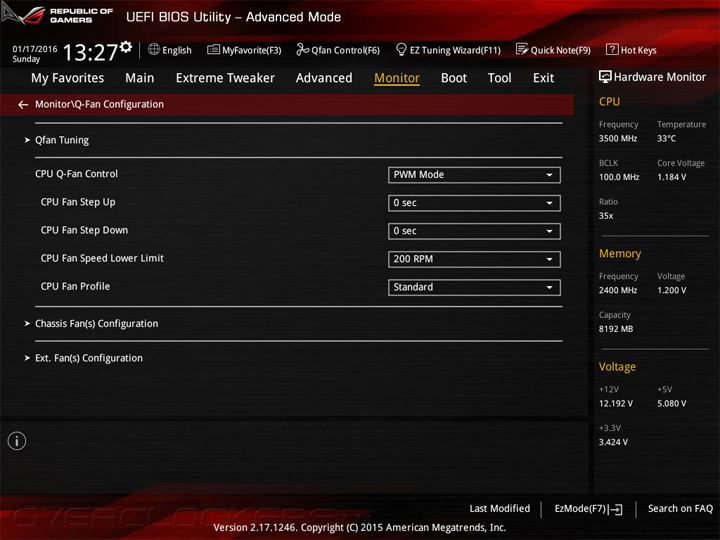Expand Ext. Fan(s) Configuration

click(x=89, y=358)
